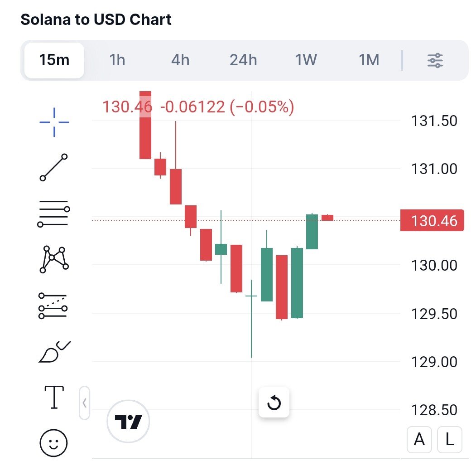Screen dimensions: 476x461
Task: Collapse the drawing toolbar panel
Action: point(85,402)
